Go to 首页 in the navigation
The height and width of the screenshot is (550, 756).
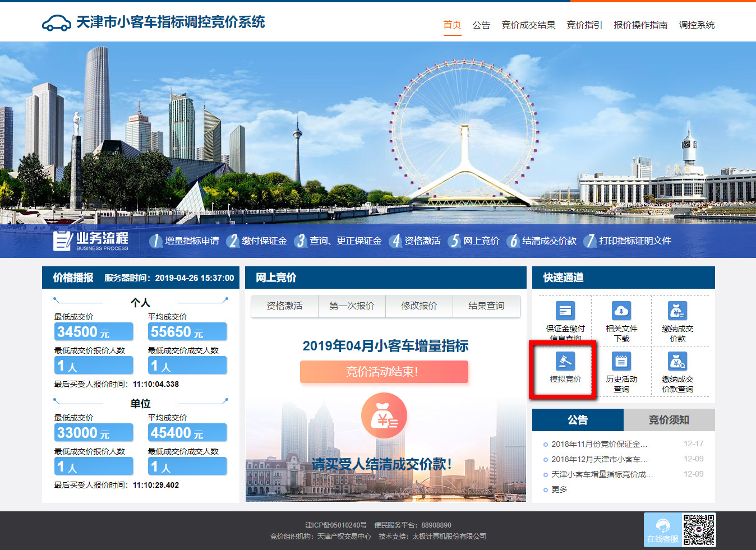[x=452, y=25]
